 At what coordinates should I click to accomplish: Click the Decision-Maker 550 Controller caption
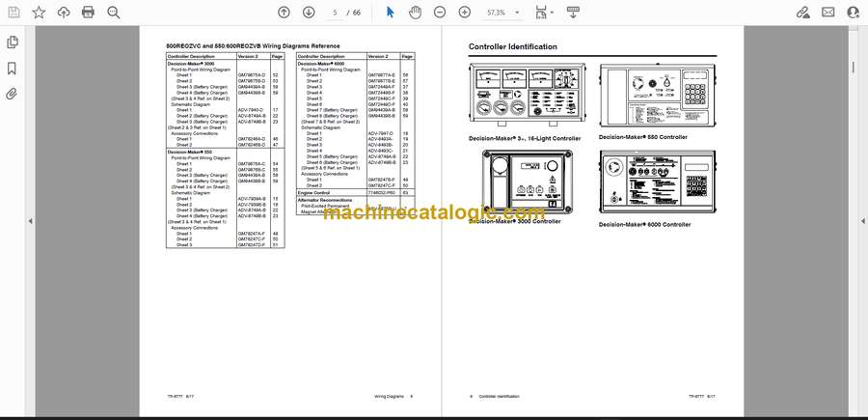(x=642, y=137)
